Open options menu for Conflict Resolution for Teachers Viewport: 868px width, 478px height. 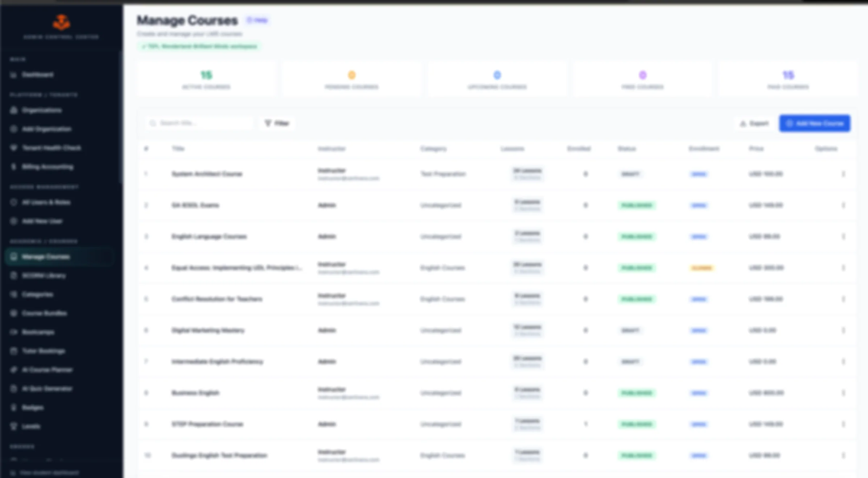click(x=843, y=299)
